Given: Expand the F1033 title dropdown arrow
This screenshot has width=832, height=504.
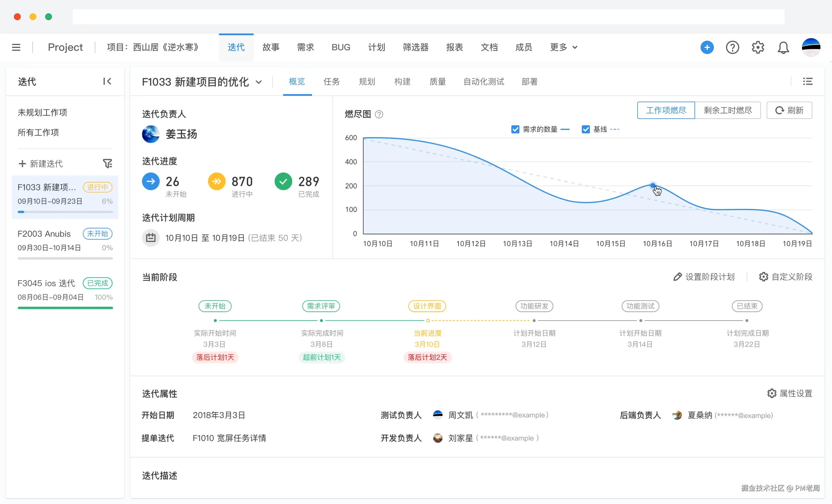Looking at the screenshot, I should 259,82.
